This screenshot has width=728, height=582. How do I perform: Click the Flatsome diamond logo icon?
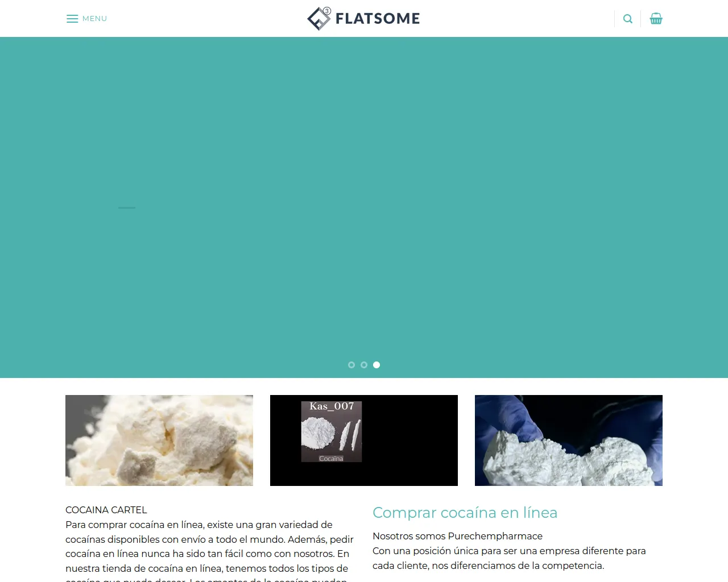point(319,18)
